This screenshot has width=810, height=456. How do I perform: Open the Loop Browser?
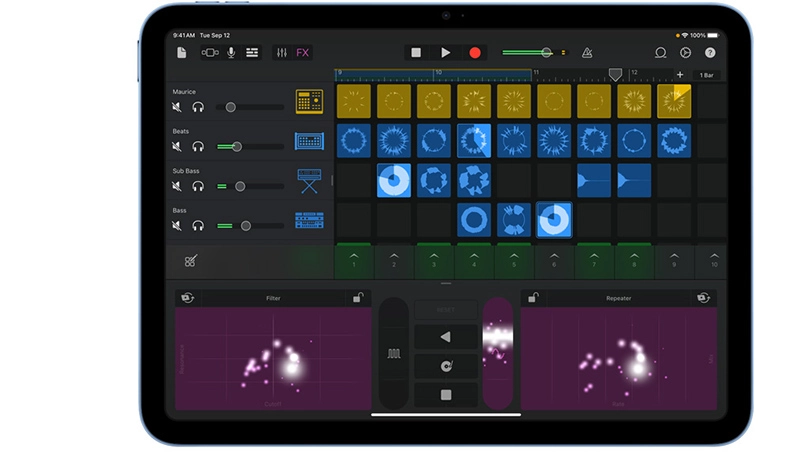(660, 53)
